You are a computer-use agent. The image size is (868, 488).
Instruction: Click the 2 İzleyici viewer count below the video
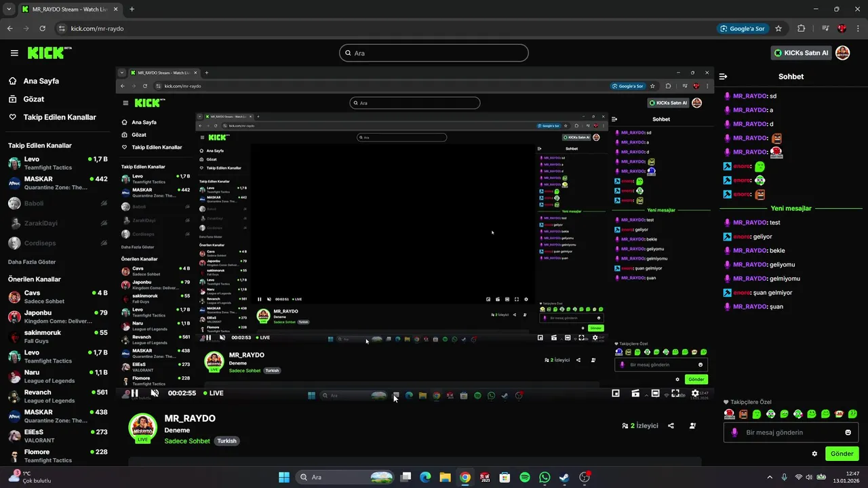640,426
